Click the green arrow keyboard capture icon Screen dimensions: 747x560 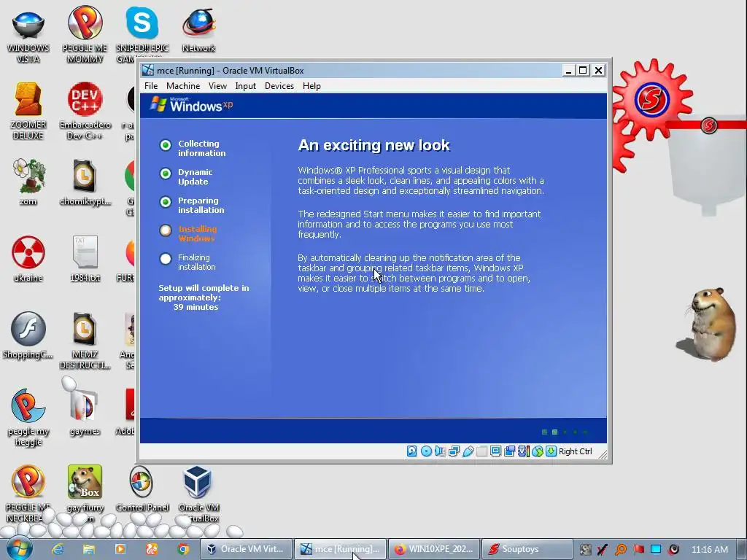(551, 451)
